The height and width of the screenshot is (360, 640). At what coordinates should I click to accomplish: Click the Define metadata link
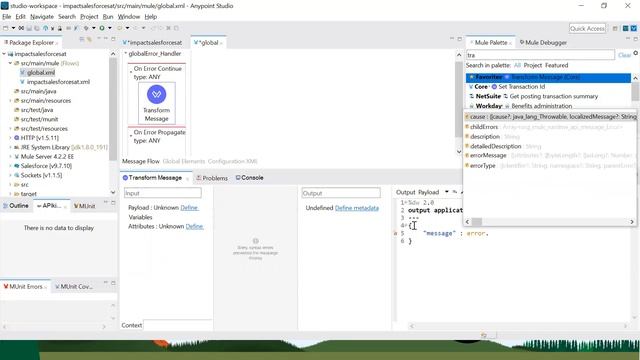tap(357, 208)
